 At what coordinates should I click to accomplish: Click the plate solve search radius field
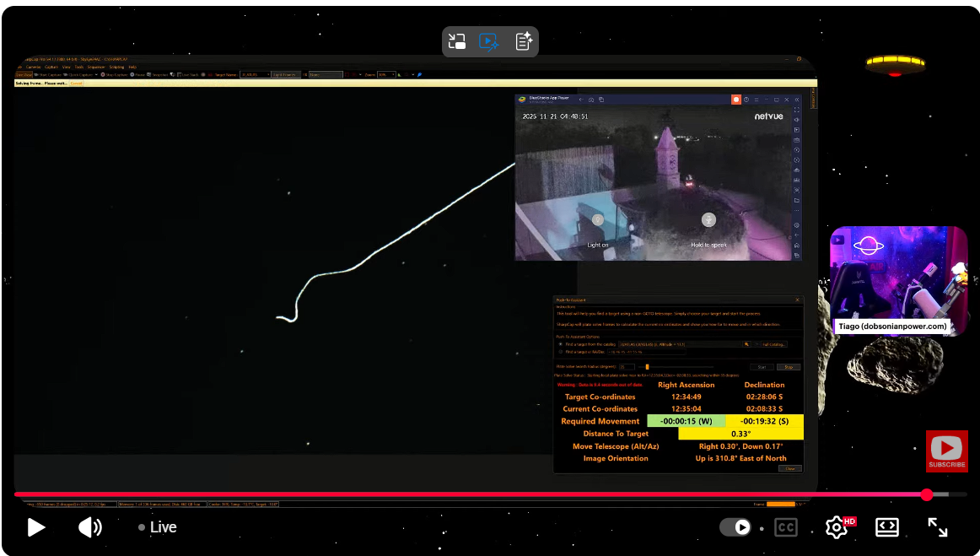(627, 367)
